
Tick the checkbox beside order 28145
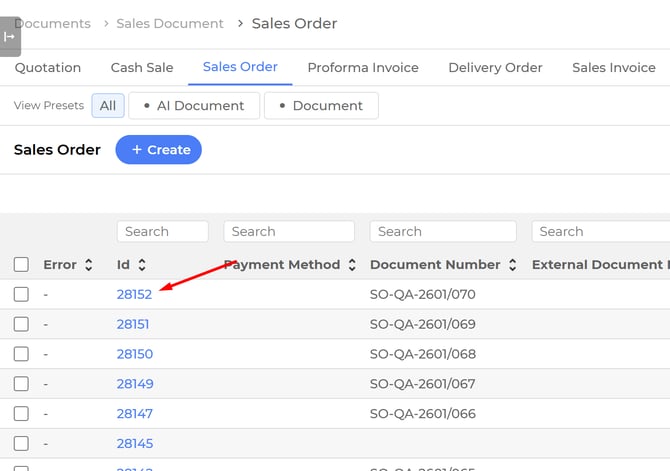tap(21, 443)
